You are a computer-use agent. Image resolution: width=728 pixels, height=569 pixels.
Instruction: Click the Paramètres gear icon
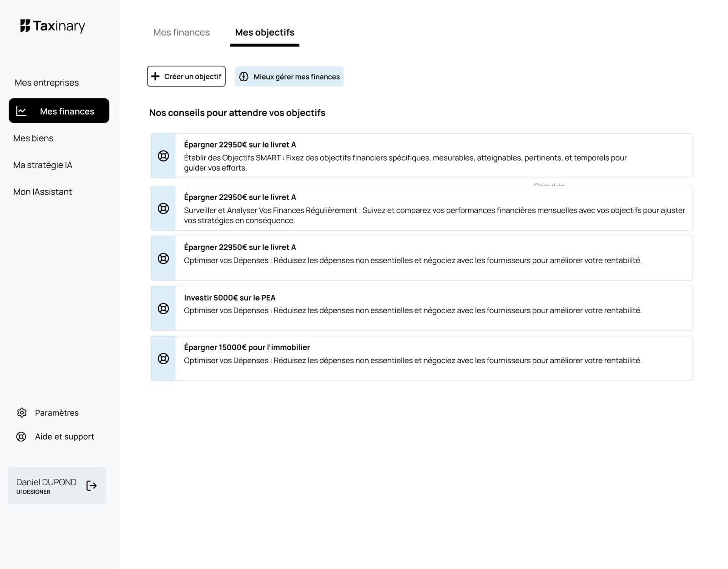pyautogui.click(x=22, y=412)
